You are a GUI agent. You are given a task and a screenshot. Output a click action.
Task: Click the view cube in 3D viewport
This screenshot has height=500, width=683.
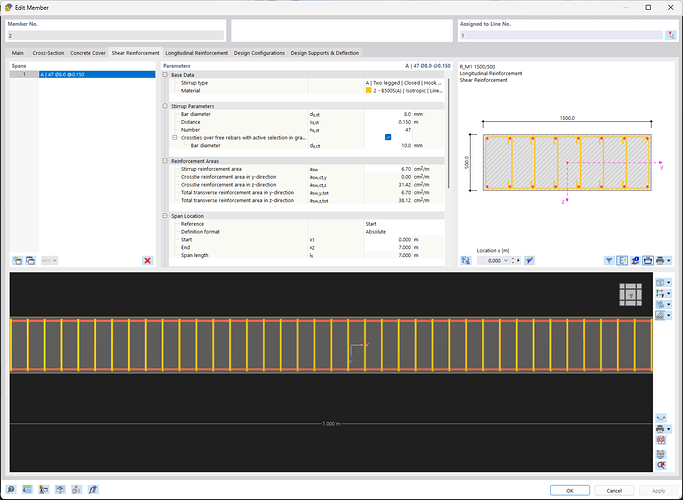630,294
